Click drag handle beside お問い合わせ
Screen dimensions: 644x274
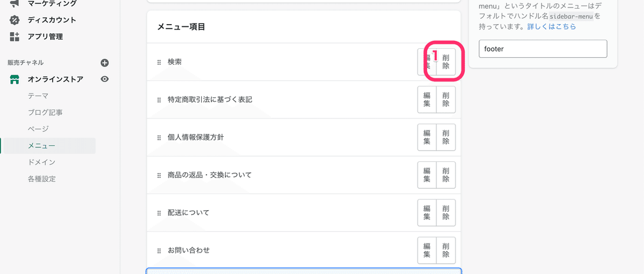tap(159, 250)
